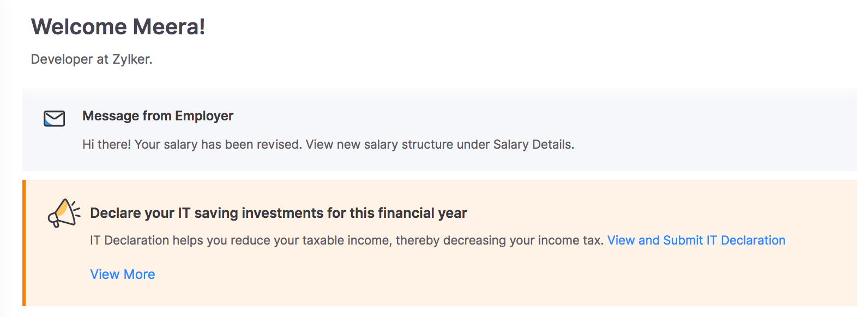Click the words "taxable income" in the description
Image resolution: width=868 pixels, height=317 pixels.
click(x=346, y=240)
